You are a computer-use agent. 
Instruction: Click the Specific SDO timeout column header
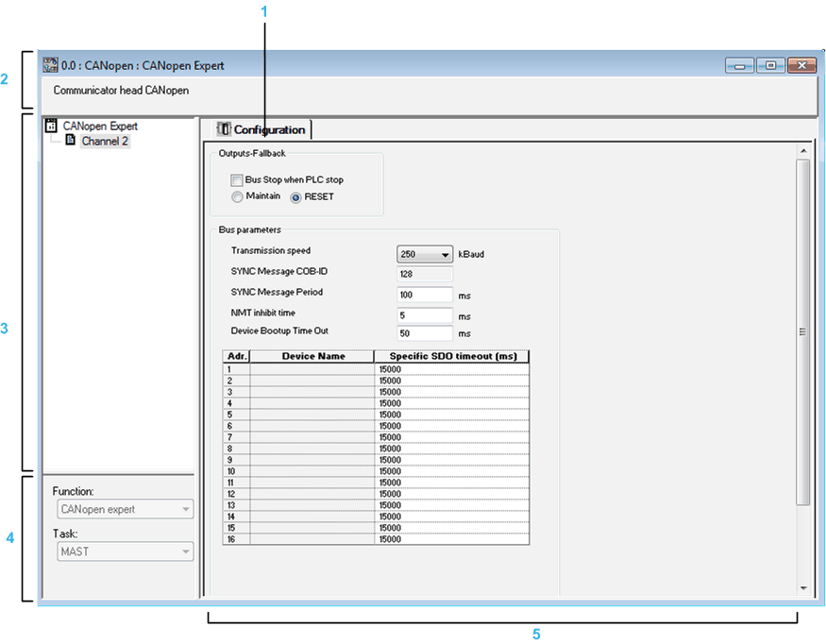[452, 356]
